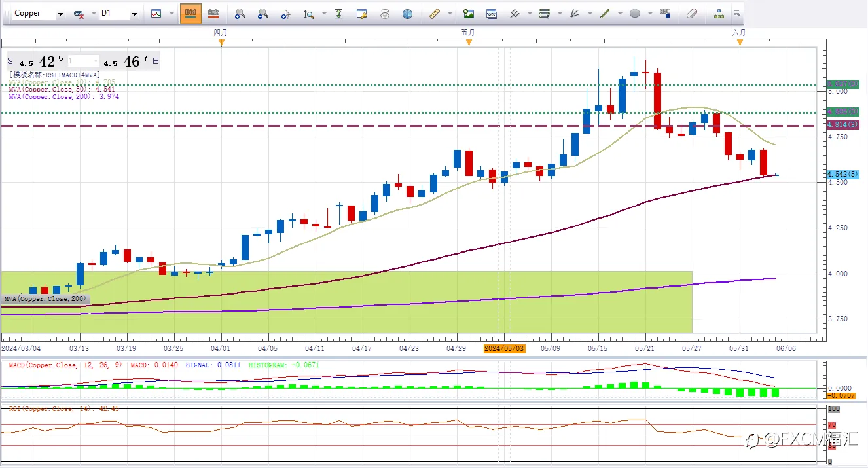
Task: Expand the ruler tool dropdown arrow
Action: click(450, 14)
